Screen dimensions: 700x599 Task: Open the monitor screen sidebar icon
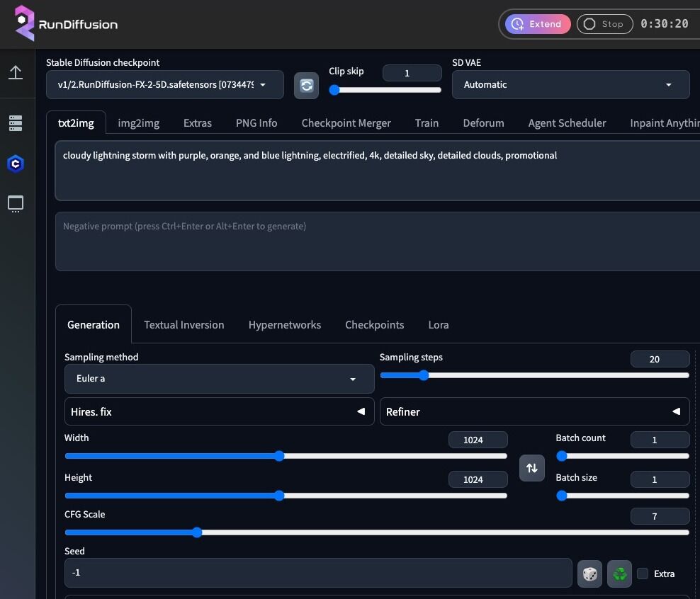point(16,204)
